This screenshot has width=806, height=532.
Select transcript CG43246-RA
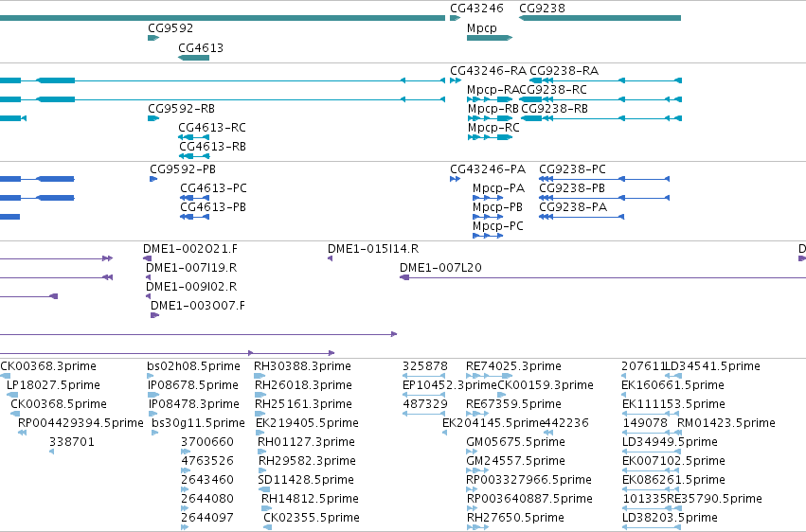(x=488, y=71)
